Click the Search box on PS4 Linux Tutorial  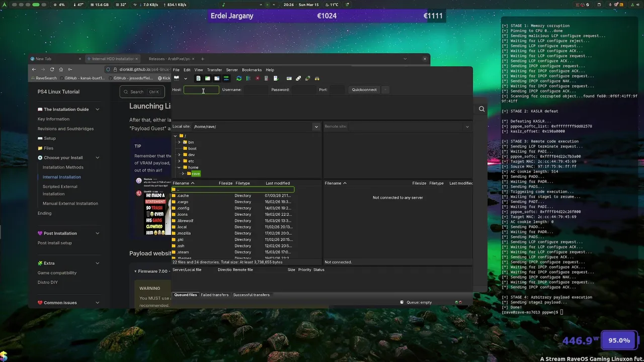(142, 92)
